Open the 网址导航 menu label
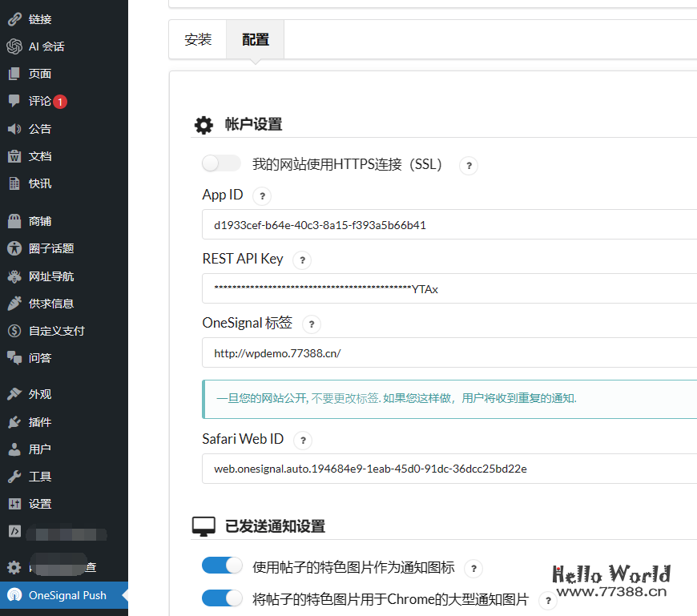 [x=51, y=276]
